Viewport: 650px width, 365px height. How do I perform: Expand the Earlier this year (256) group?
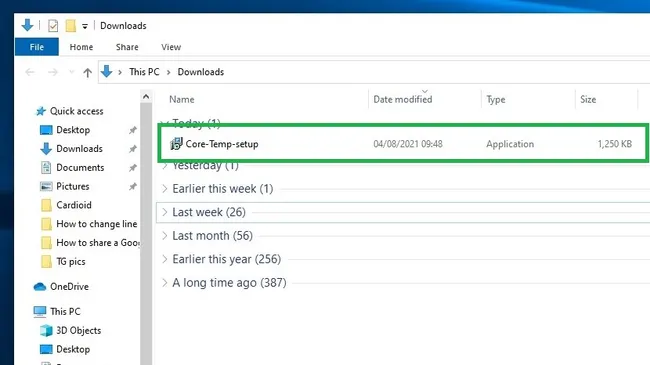pos(165,259)
